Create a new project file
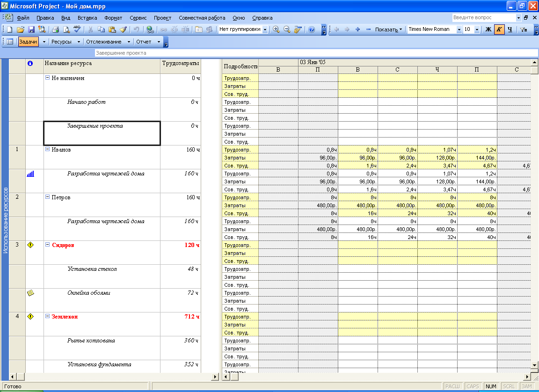The width and height of the screenshot is (539, 392). point(10,29)
